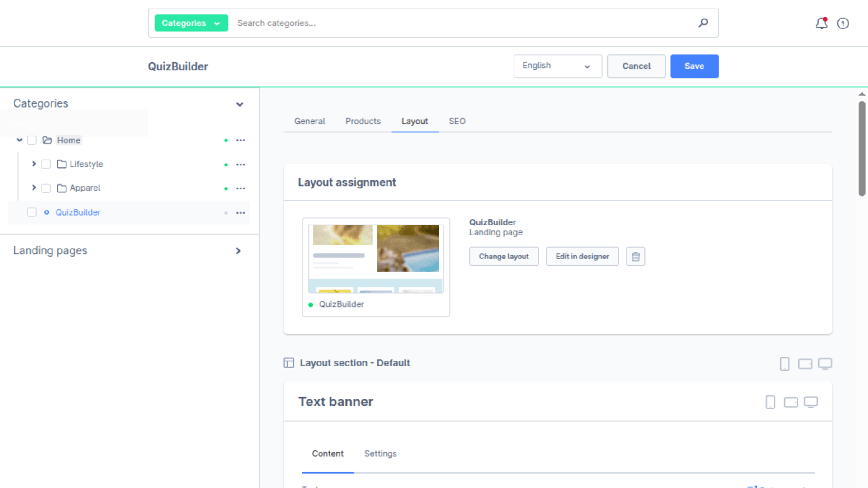
Task: Click the layout section grid icon
Action: [289, 363]
